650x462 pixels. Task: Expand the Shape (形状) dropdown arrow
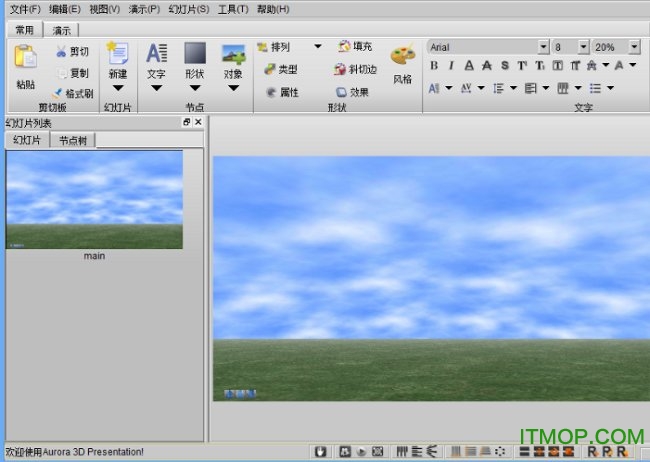[x=195, y=88]
